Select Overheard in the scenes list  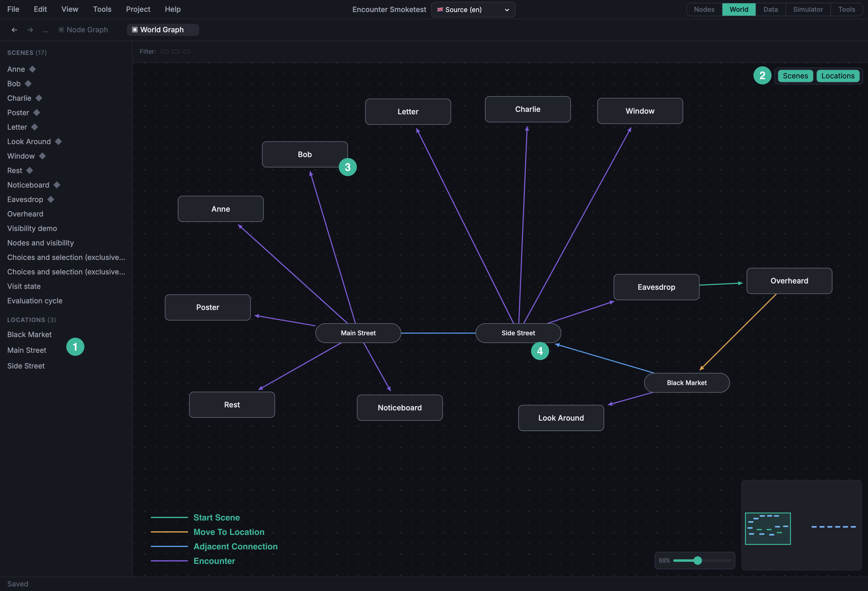pyautogui.click(x=25, y=214)
